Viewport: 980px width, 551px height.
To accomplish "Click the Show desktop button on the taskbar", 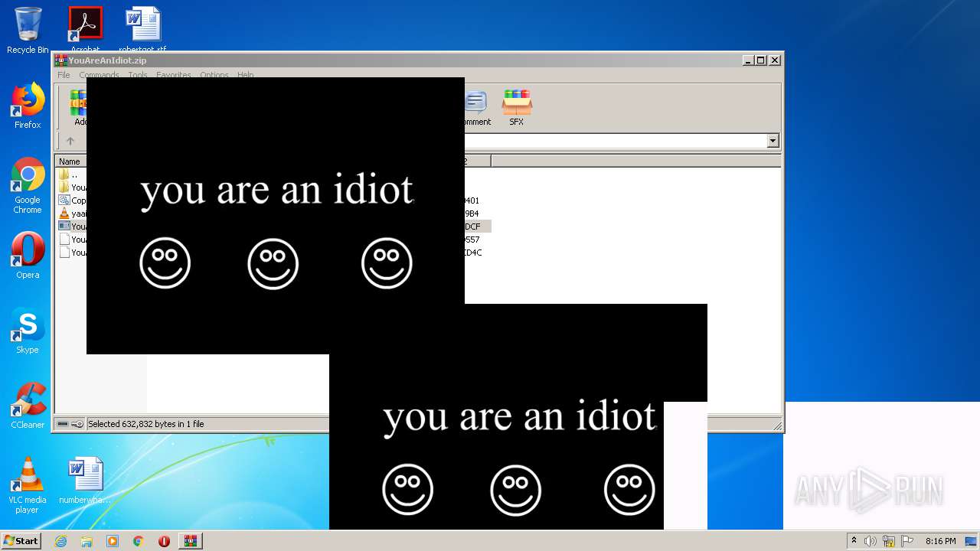I will click(x=971, y=541).
